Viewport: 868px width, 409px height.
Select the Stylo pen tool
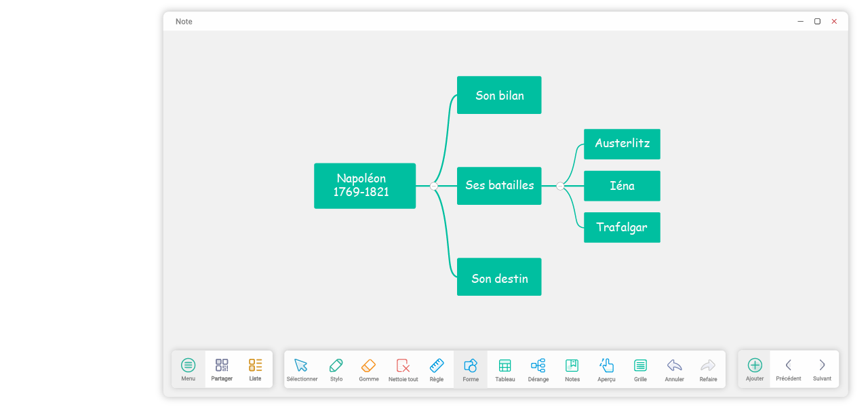tap(336, 366)
